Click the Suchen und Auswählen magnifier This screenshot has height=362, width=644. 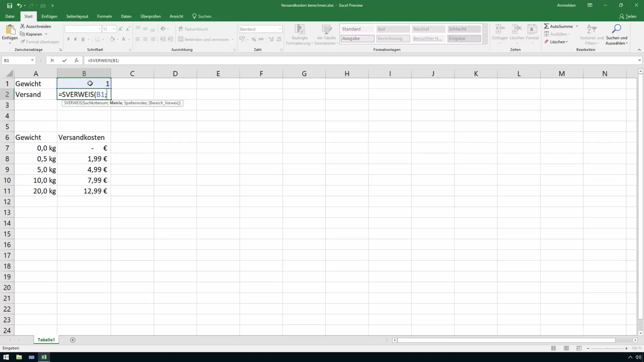(616, 29)
